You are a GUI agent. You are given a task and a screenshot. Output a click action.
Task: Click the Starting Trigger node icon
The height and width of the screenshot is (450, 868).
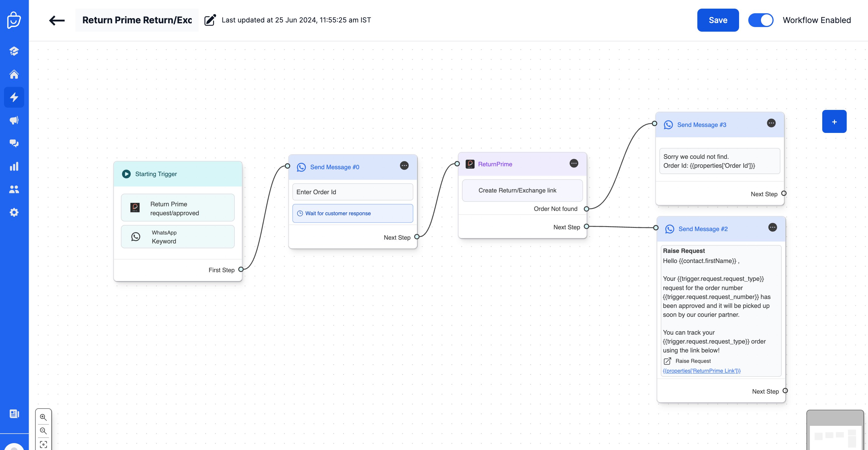click(126, 173)
